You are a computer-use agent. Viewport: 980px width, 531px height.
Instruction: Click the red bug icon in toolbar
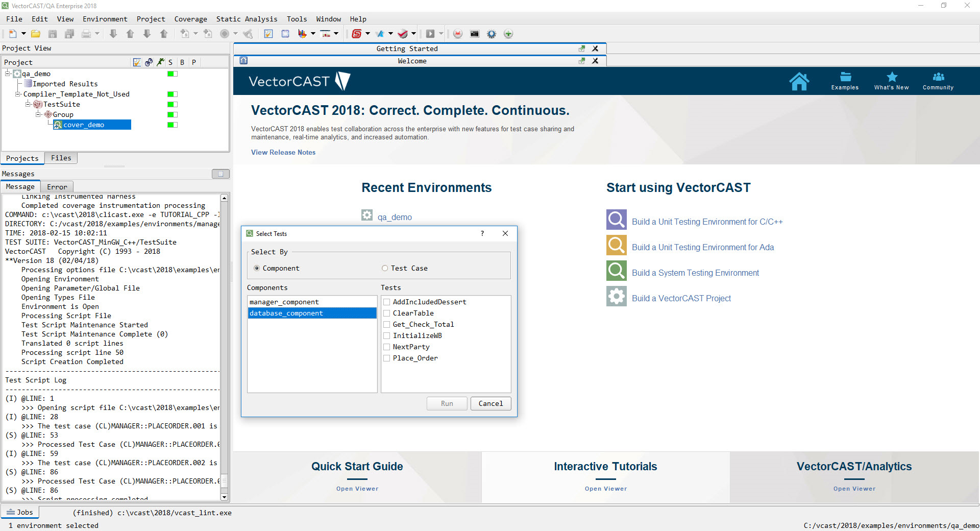[x=458, y=34]
